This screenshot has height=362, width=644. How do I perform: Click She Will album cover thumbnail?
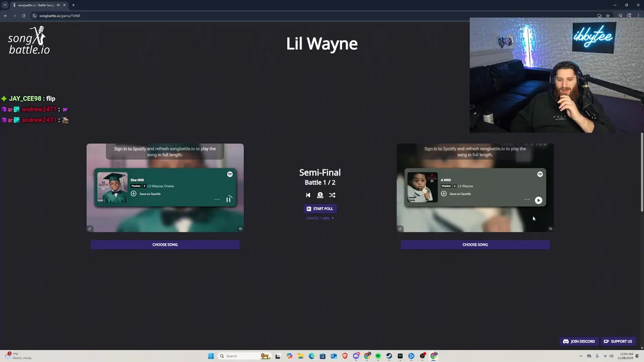[112, 188]
